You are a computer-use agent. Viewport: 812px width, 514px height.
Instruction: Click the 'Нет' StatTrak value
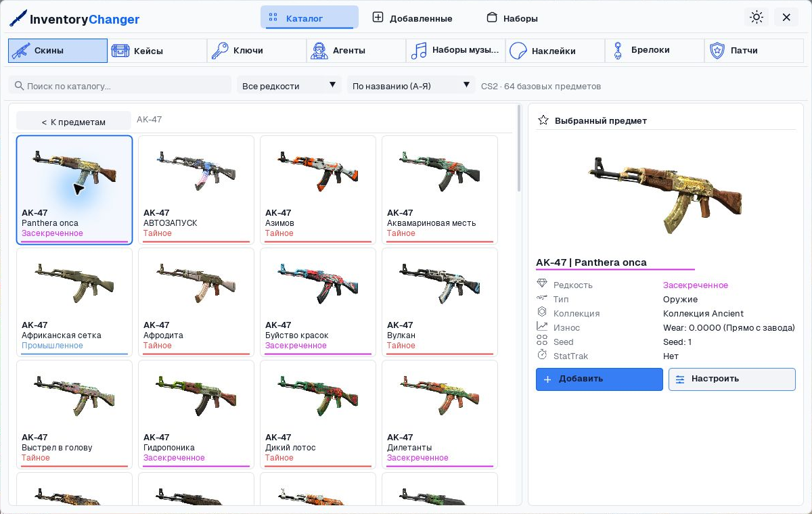pyautogui.click(x=671, y=356)
